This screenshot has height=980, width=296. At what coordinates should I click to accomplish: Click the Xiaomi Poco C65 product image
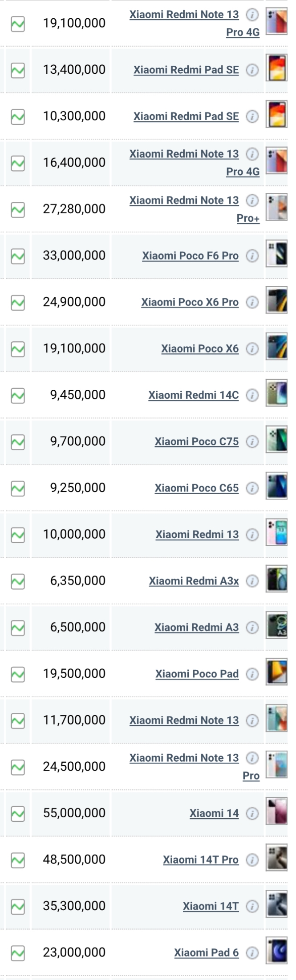(x=276, y=486)
